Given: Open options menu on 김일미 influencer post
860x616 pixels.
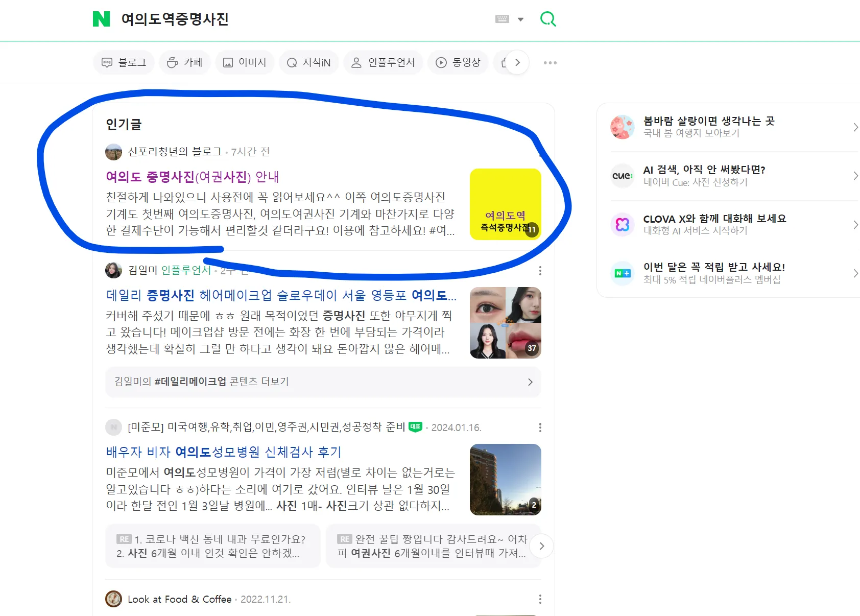Looking at the screenshot, I should (540, 271).
